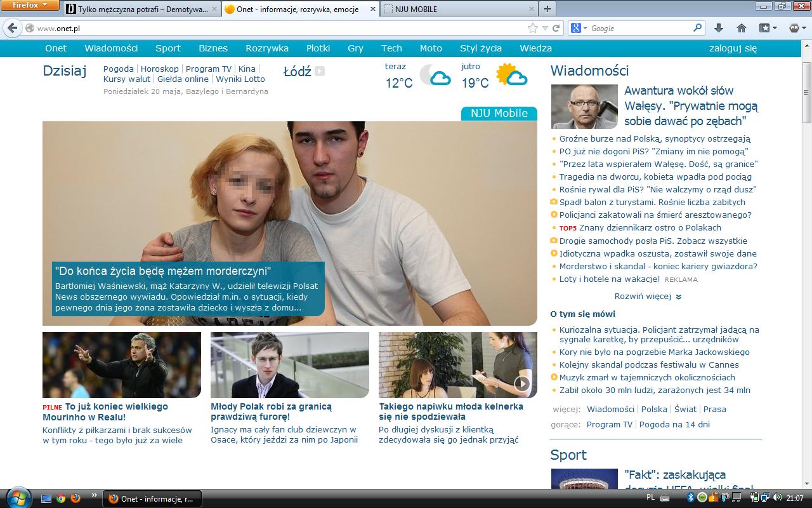Open the Firefox application menu button
This screenshot has height=508, width=812.
click(30, 6)
